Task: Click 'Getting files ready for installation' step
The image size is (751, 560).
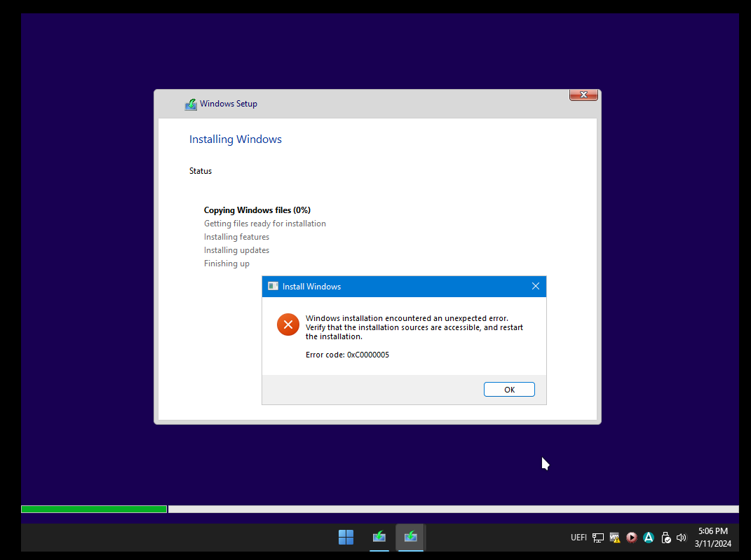Action: point(265,224)
